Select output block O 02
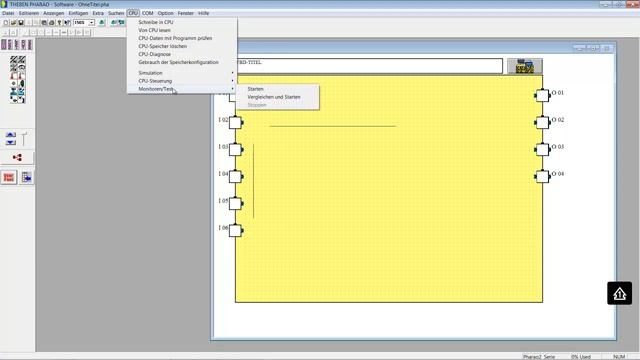This screenshot has width=640, height=360. click(542, 122)
